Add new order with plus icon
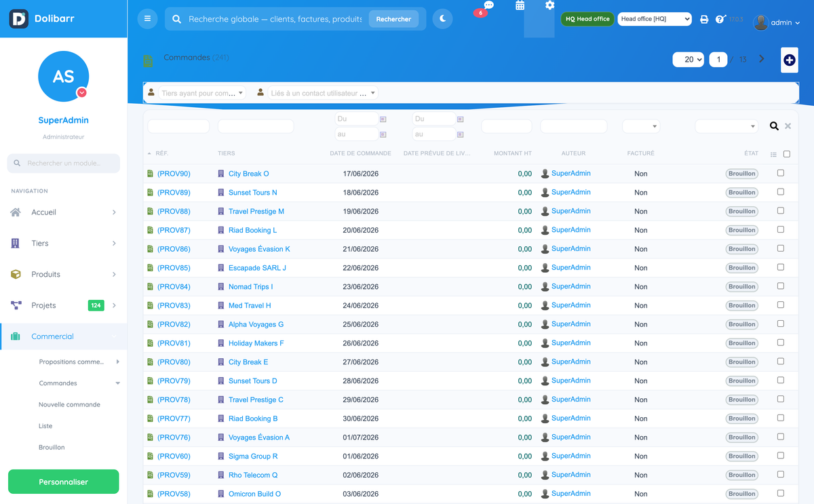This screenshot has width=814, height=504. (x=789, y=60)
